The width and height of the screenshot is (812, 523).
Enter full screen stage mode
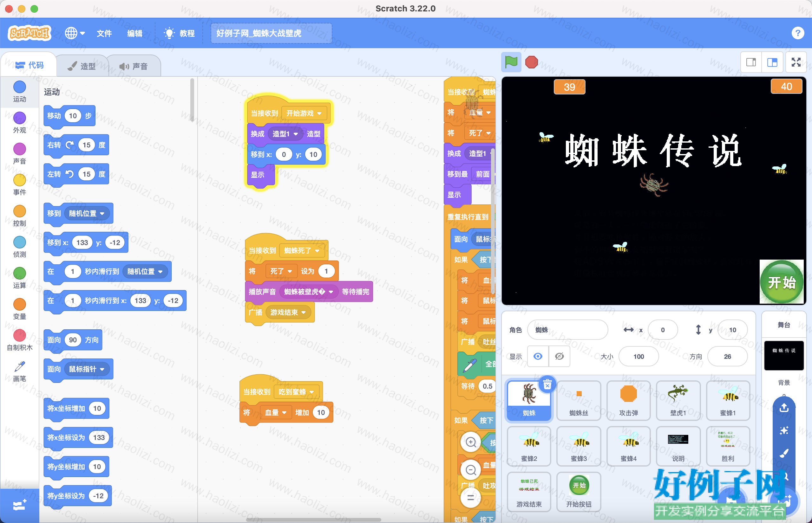pyautogui.click(x=796, y=62)
